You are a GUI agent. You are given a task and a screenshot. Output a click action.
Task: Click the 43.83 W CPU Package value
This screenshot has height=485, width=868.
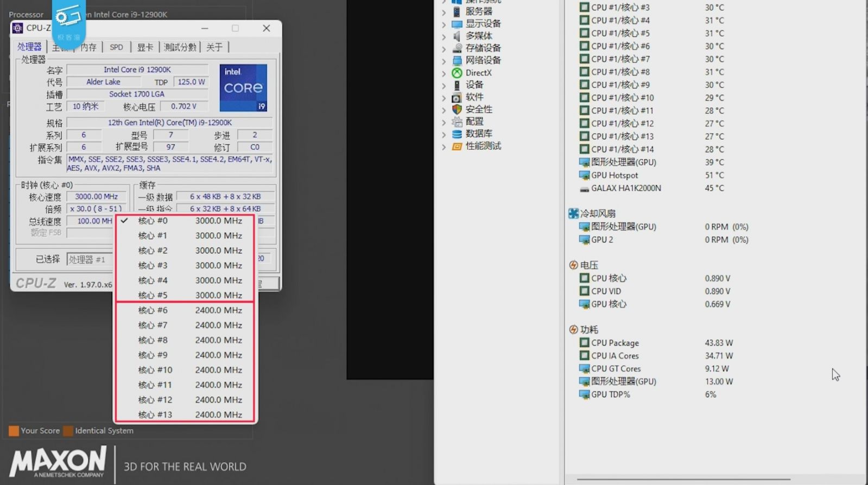pos(719,343)
